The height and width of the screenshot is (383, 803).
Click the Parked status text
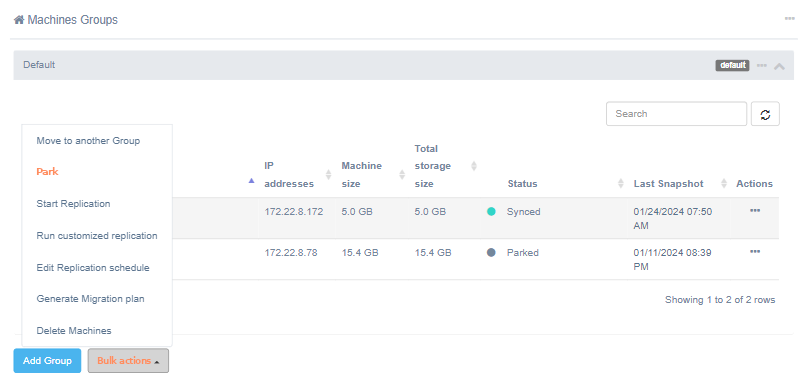click(x=523, y=252)
